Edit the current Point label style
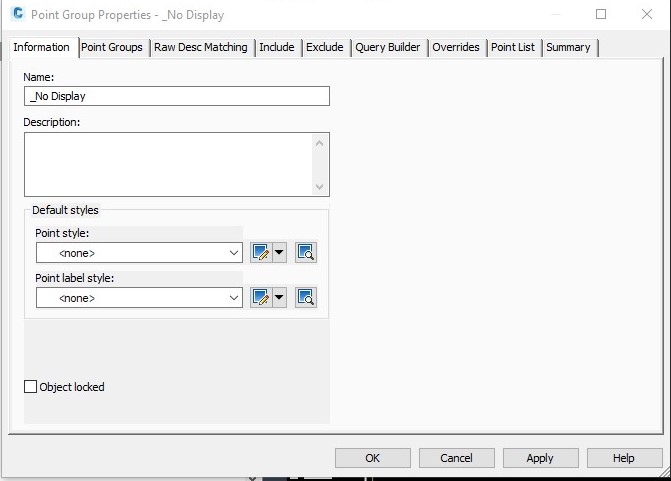Viewport: 671px width, 481px height. tap(261, 297)
